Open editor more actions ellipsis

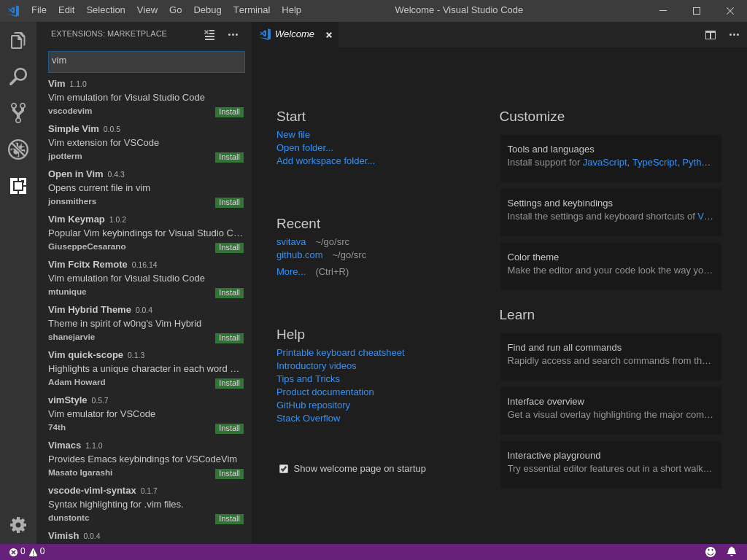734,35
